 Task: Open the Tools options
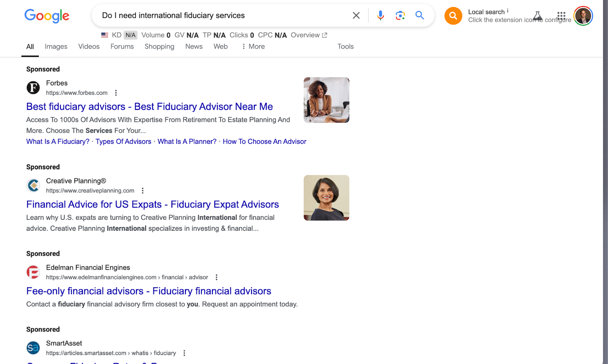(x=345, y=46)
